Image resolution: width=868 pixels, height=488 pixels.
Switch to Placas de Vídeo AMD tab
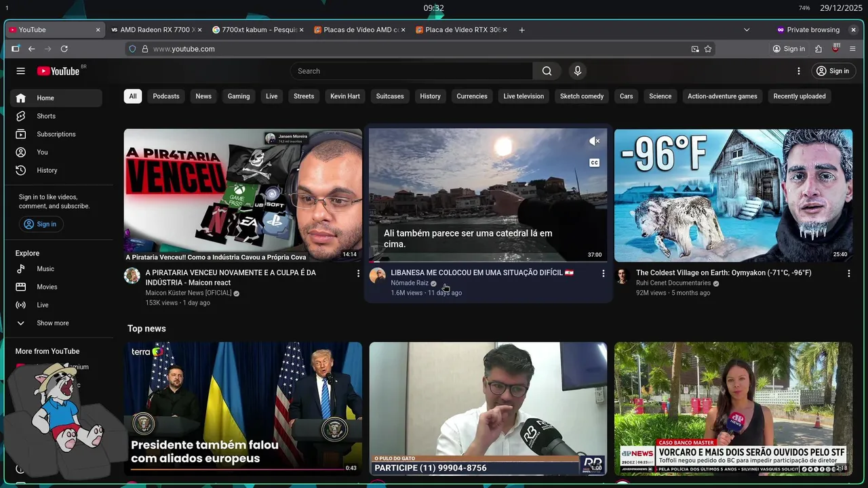[359, 30]
